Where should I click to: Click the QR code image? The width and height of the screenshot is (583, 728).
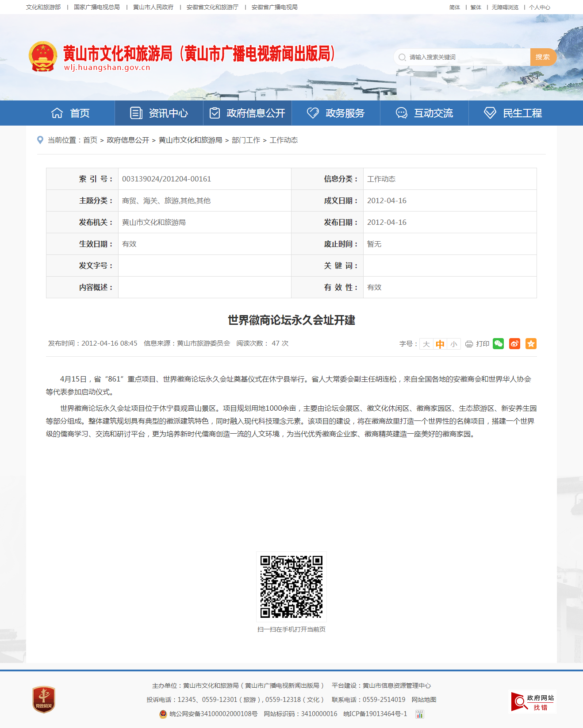291,587
